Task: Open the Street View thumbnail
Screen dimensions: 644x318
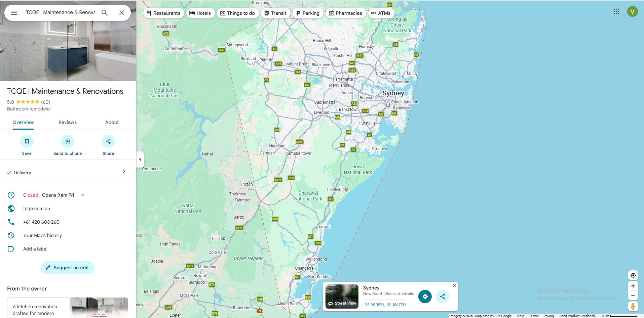Action: pos(342,297)
